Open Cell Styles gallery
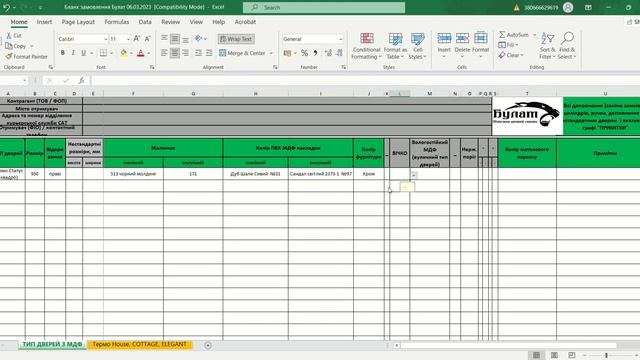This screenshot has height=360, width=640. pyautogui.click(x=418, y=46)
